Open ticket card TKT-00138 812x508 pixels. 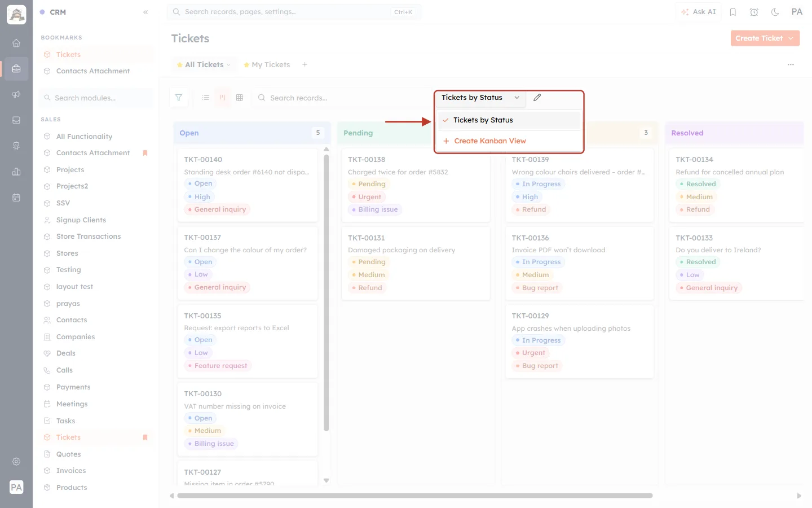[x=416, y=185]
